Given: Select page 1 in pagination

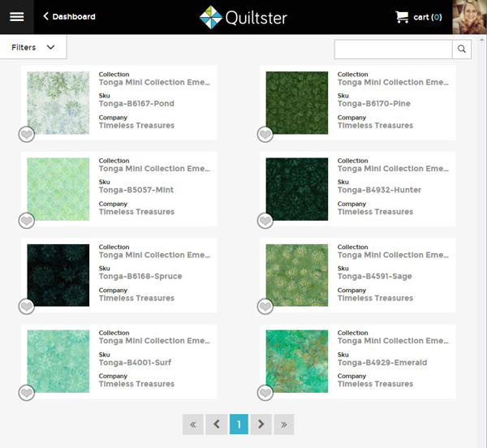Looking at the screenshot, I should (x=239, y=424).
